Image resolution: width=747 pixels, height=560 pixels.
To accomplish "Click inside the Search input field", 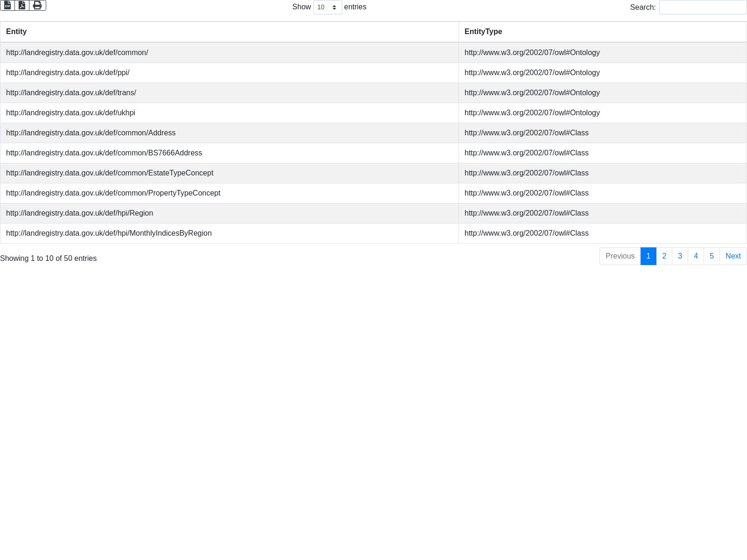I will tap(702, 7).
